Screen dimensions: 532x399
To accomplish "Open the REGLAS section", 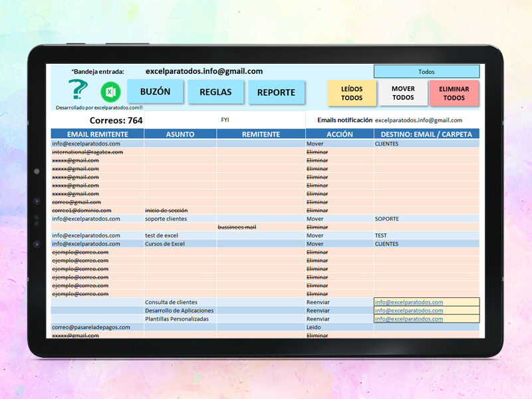I will coord(215,92).
